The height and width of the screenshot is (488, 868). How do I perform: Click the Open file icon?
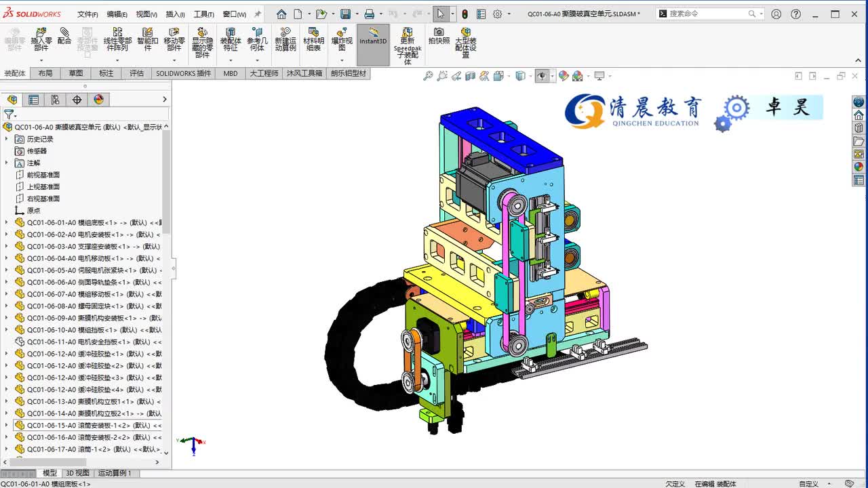321,14
